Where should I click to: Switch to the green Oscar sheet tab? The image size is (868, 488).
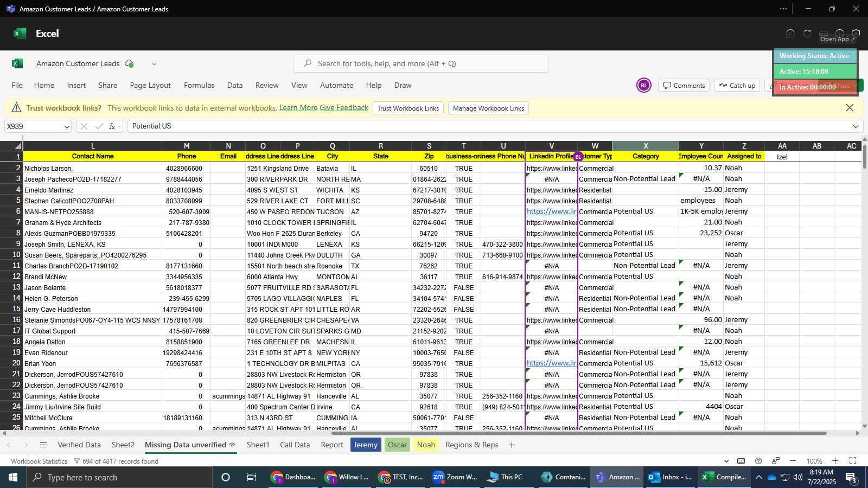pos(397,445)
